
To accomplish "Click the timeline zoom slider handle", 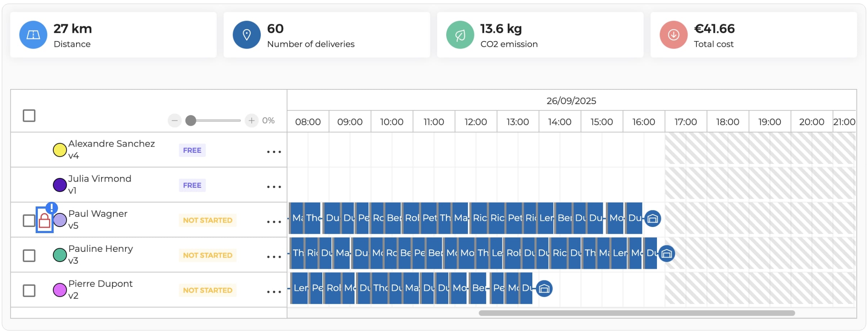I will pyautogui.click(x=191, y=120).
